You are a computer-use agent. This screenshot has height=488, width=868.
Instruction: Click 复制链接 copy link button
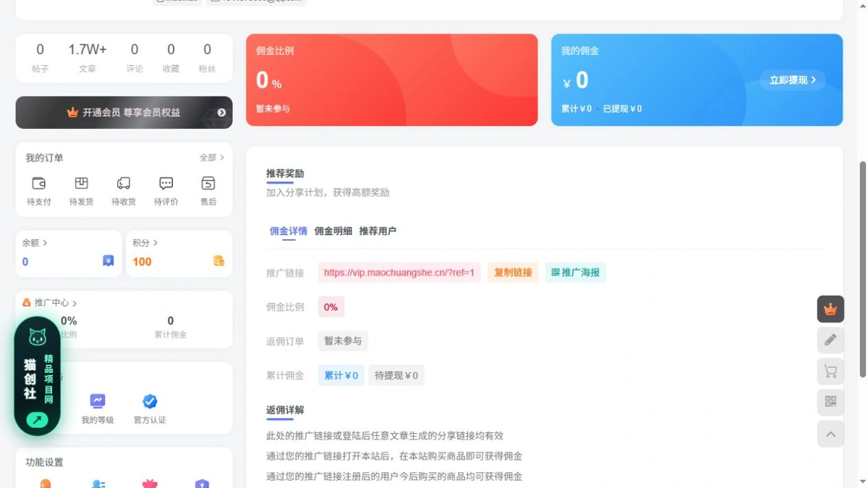click(x=513, y=273)
